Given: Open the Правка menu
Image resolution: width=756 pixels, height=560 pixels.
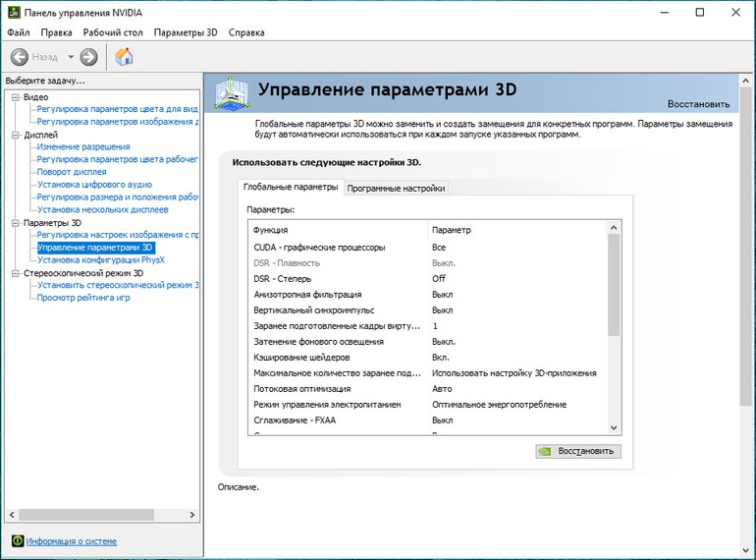Looking at the screenshot, I should point(56,32).
